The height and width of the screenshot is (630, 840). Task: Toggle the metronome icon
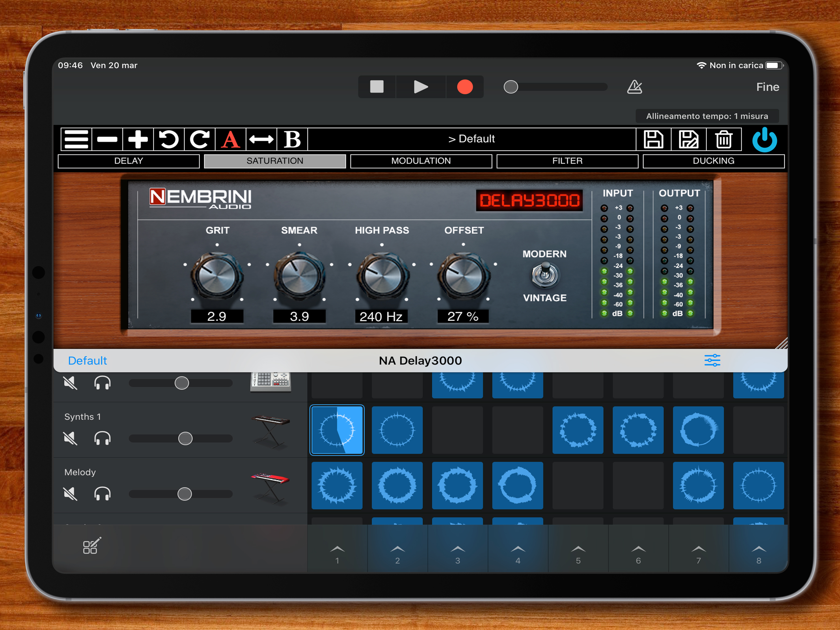tap(635, 87)
